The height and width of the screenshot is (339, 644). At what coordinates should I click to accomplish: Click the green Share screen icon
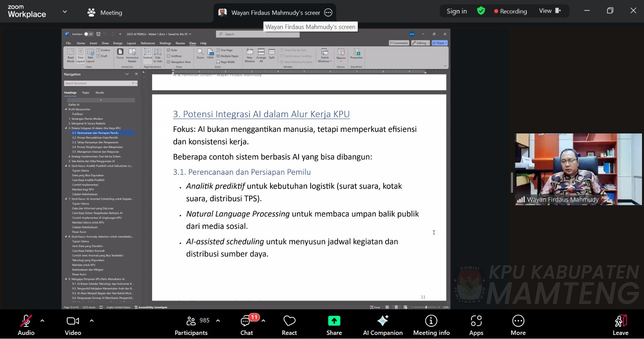(334, 321)
